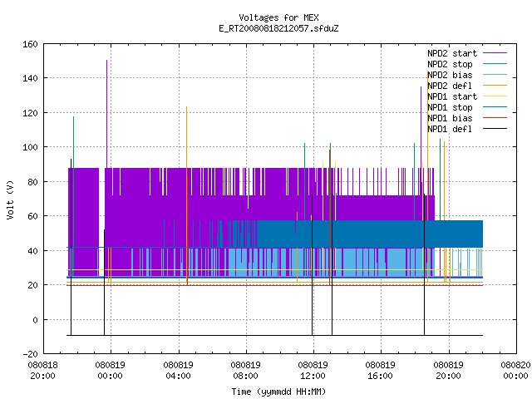Click the purple NPD2 start legend line
This screenshot has height=399, width=532.
coord(495,53)
